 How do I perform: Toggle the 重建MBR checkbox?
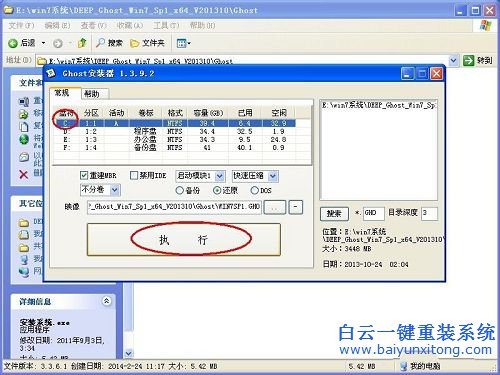point(84,175)
